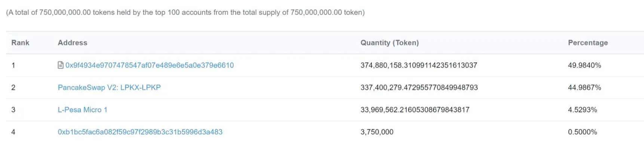Select quantity 33,969,562.21605308679843817

click(415, 110)
